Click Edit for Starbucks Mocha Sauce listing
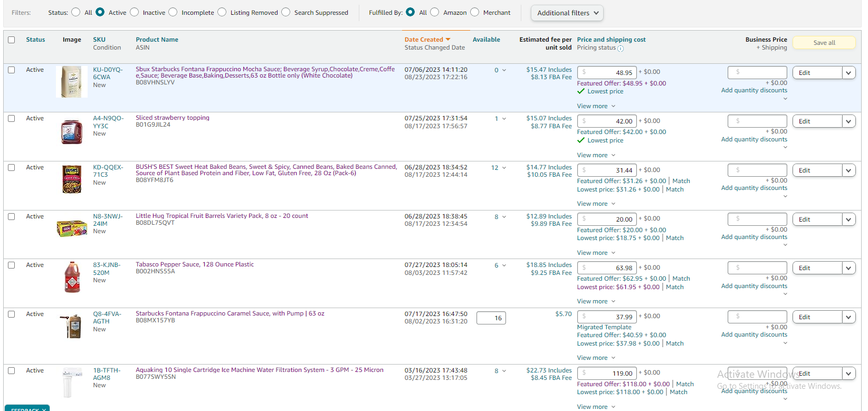The height and width of the screenshot is (411, 868). click(817, 73)
